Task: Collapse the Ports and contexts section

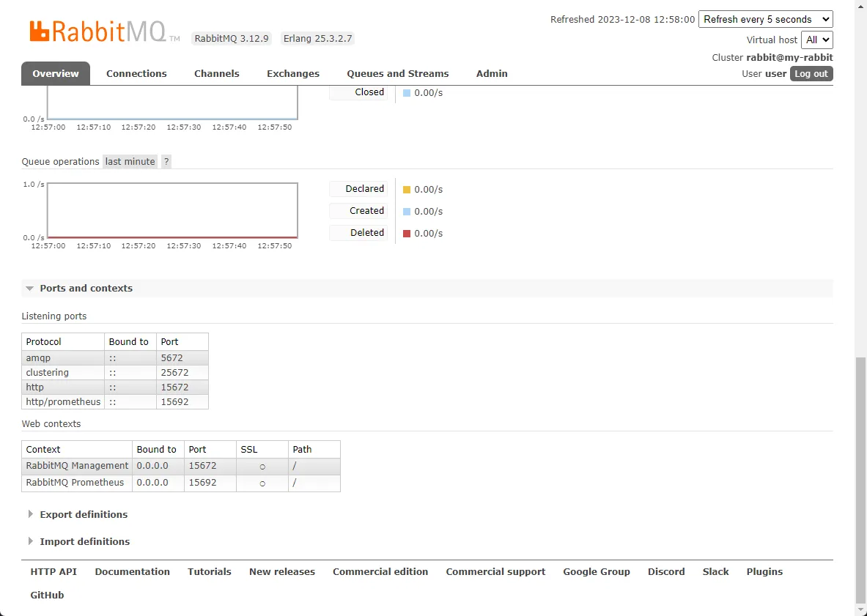Action: click(86, 289)
